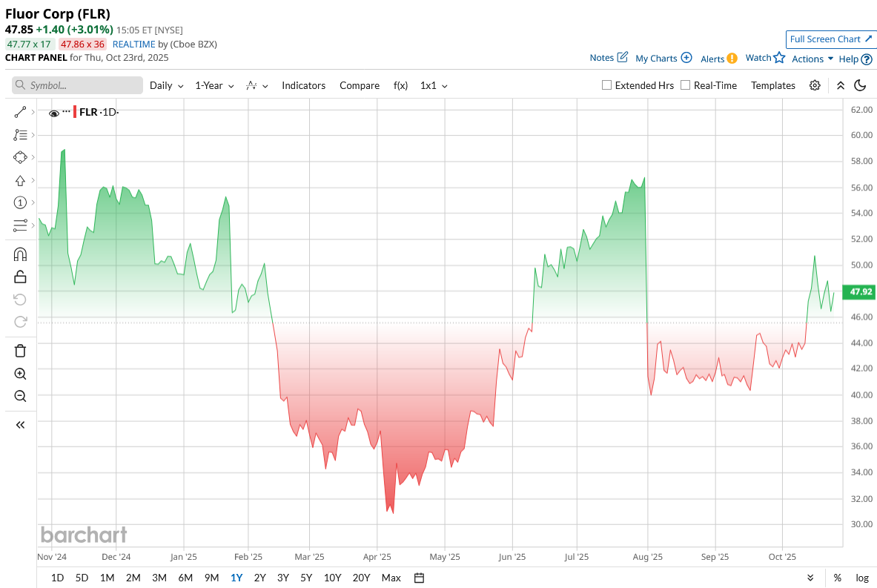Expand the shapes tools submenu arrow
This screenshot has height=588, width=877.
[33, 157]
